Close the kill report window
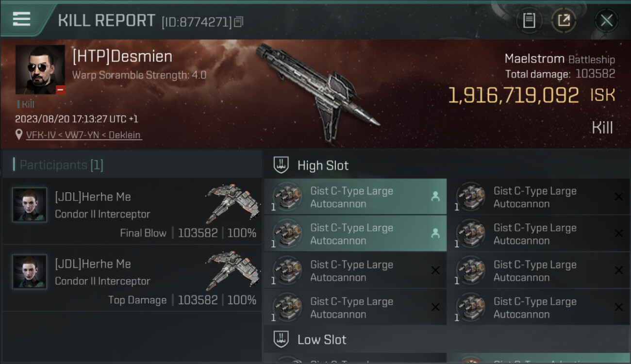Image resolution: width=631 pixels, height=364 pixels. [606, 20]
